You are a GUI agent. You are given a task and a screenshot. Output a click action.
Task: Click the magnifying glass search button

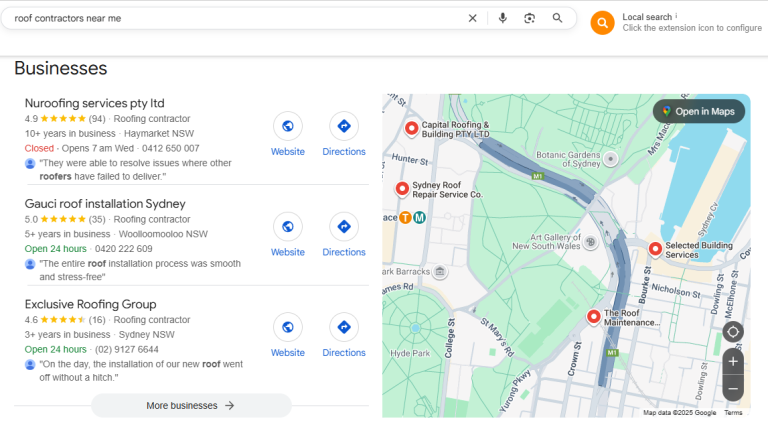558,18
